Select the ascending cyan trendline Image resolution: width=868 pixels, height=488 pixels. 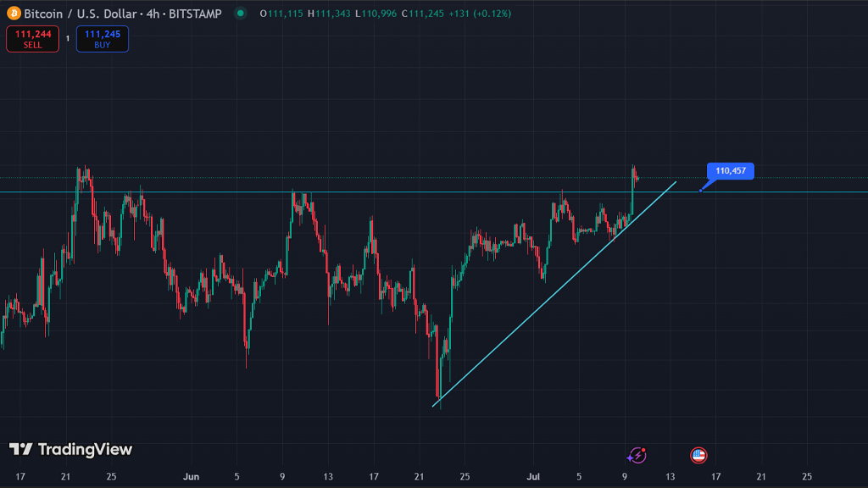tap(554, 294)
